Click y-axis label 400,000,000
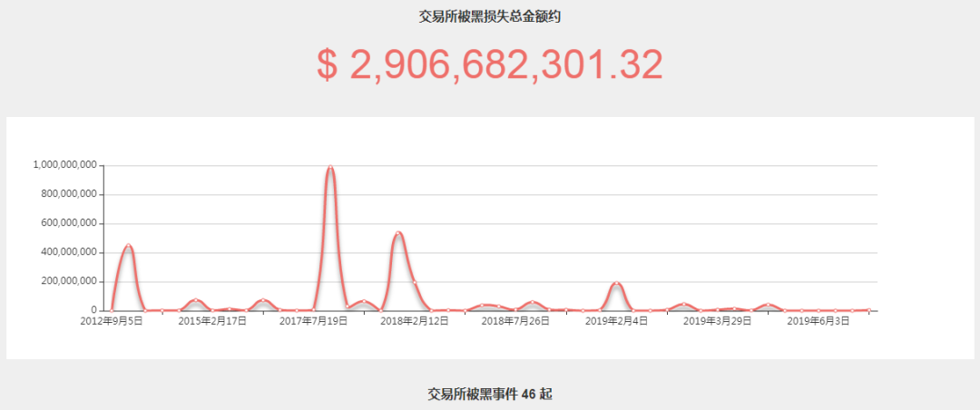 click(x=68, y=252)
